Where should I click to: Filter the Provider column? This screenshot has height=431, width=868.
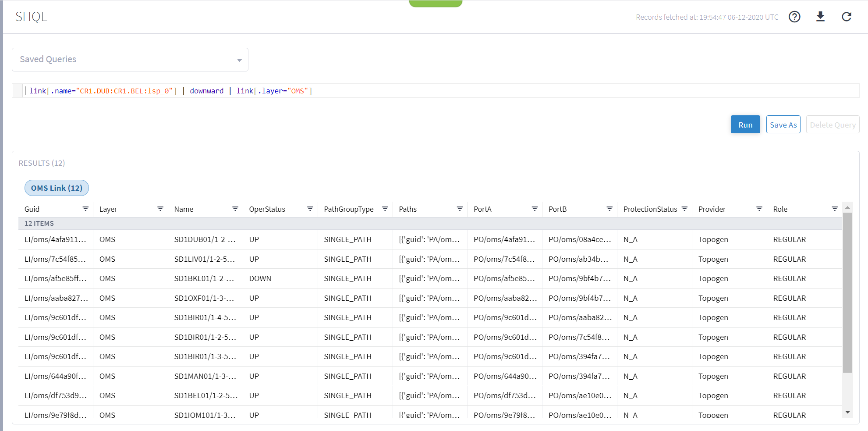[759, 209]
